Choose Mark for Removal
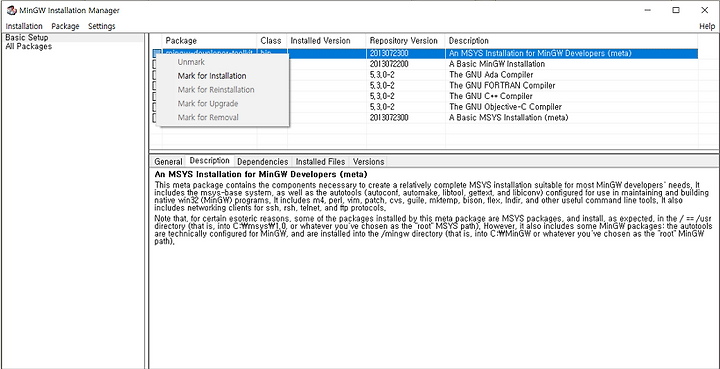Image resolution: width=720 pixels, height=369 pixels. pyautogui.click(x=208, y=117)
